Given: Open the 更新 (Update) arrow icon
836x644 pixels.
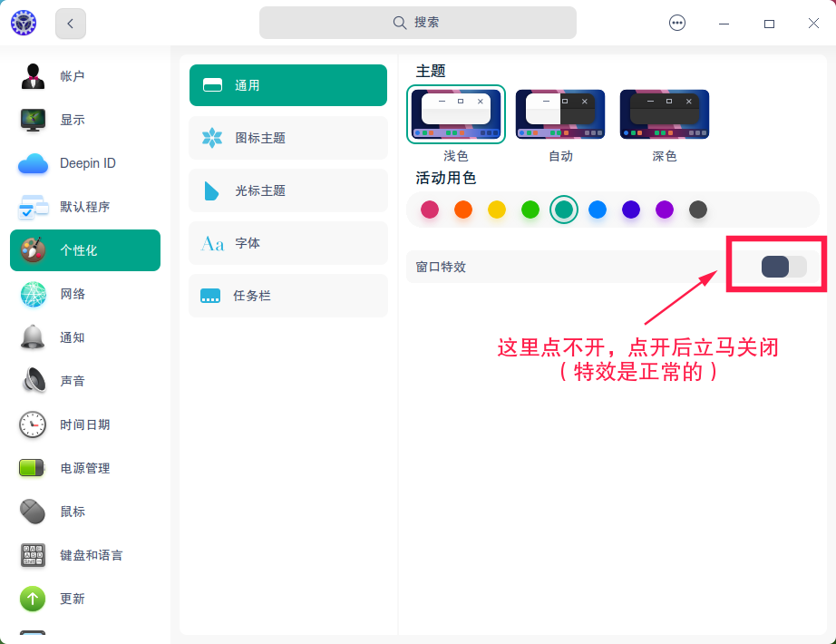Looking at the screenshot, I should pyautogui.click(x=34, y=599).
